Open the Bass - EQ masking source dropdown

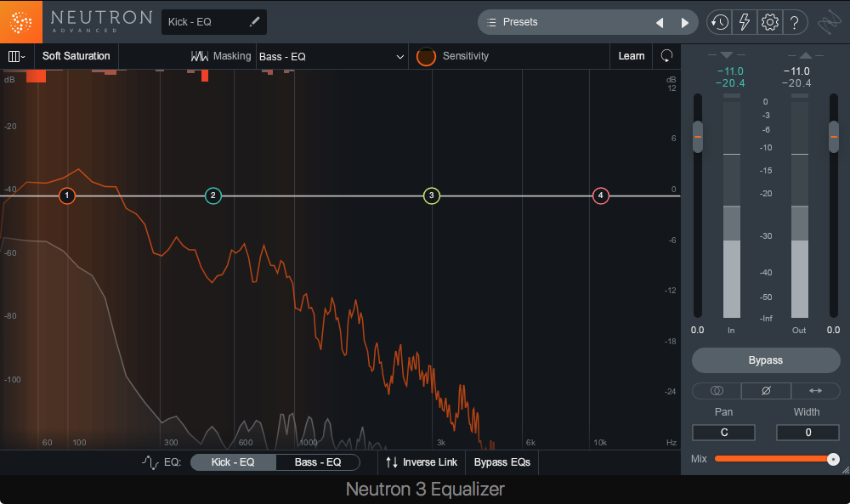pos(331,56)
